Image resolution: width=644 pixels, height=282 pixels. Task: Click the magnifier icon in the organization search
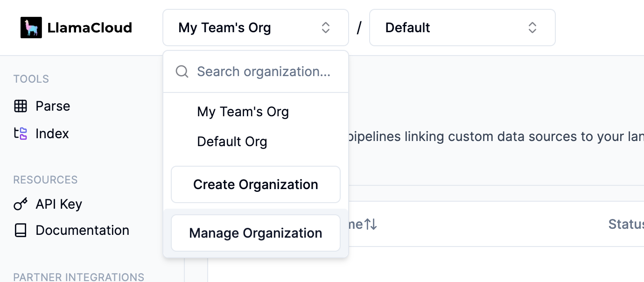tap(182, 71)
